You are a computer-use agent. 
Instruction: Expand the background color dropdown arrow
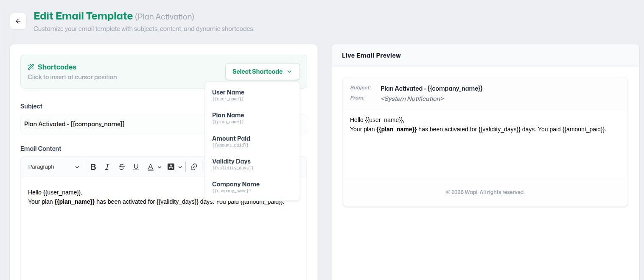(x=180, y=167)
